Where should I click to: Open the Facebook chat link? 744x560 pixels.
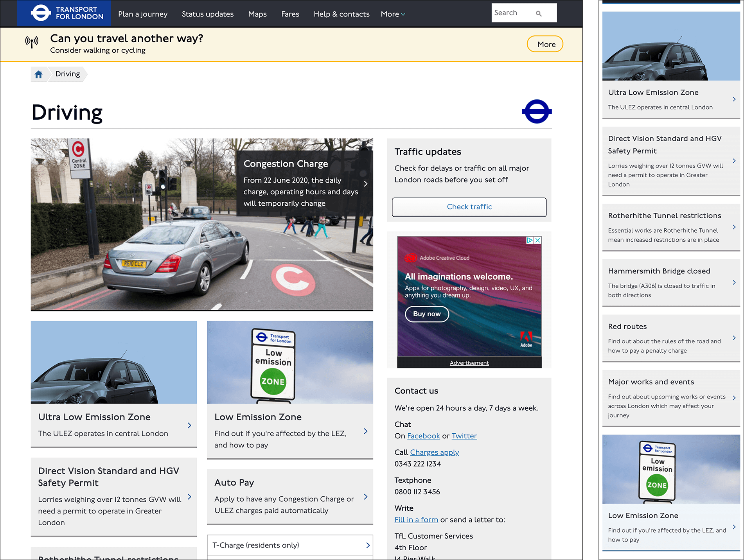click(423, 436)
